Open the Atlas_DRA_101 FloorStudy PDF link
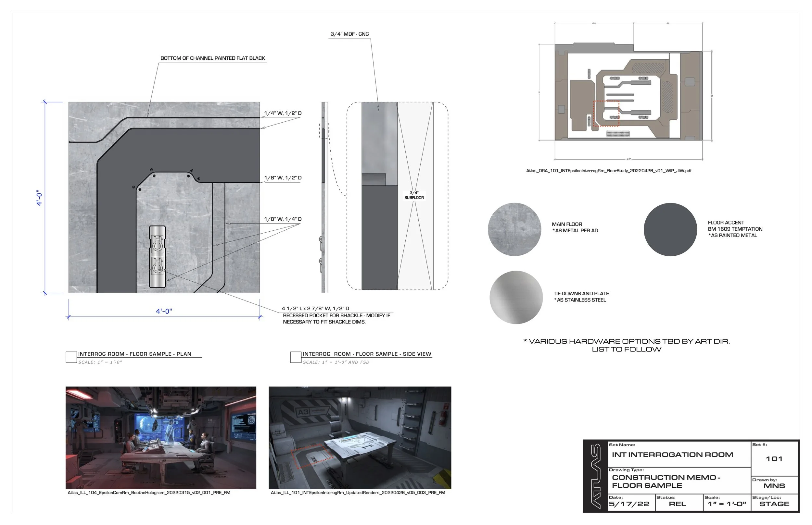Viewport: 812px width, 525px height. pos(609,171)
